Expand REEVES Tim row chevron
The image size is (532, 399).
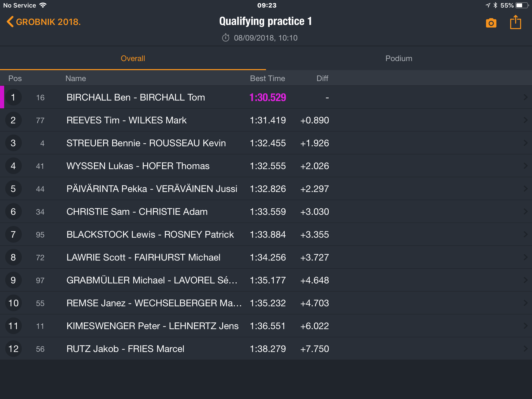click(526, 120)
